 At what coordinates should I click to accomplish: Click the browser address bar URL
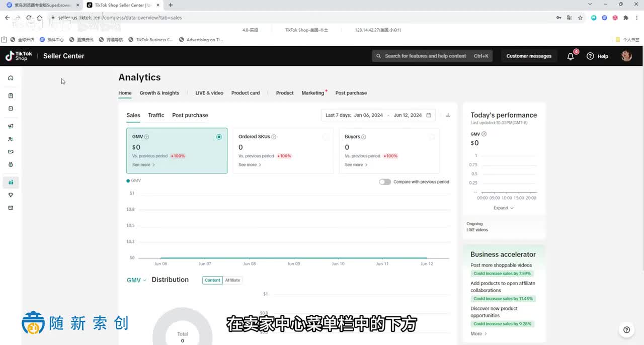click(120, 18)
